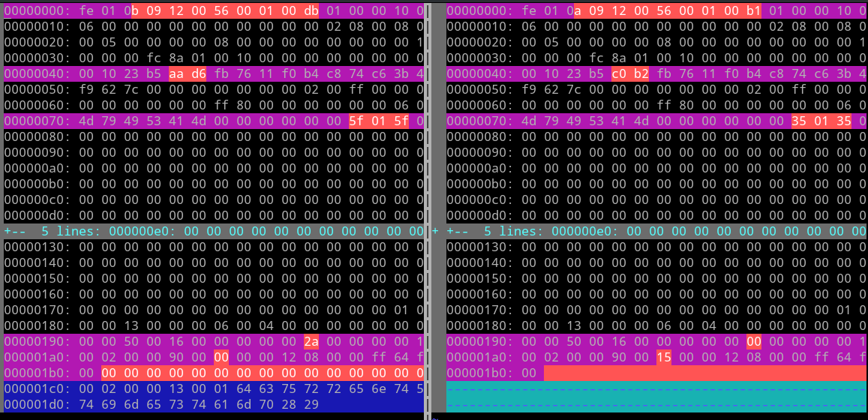The width and height of the screenshot is (868, 420).
Task: Select changed byte 'b1' in right pane first row
Action: [x=754, y=10]
